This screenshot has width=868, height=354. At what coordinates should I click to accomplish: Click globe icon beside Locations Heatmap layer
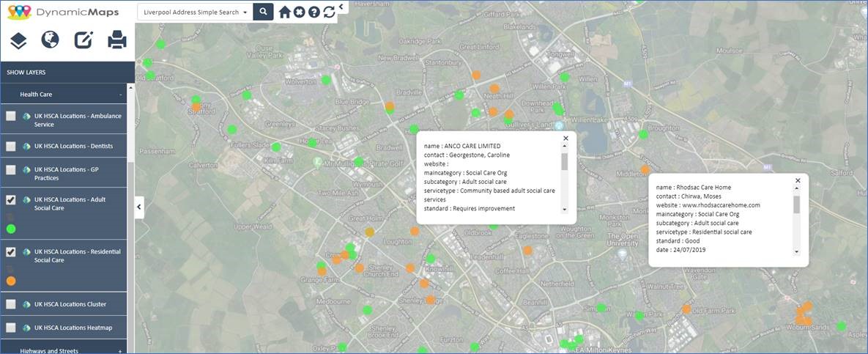pyautogui.click(x=26, y=328)
